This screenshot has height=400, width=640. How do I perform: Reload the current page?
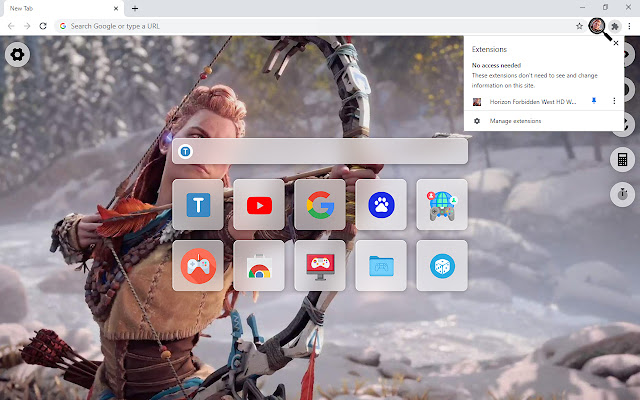43,26
